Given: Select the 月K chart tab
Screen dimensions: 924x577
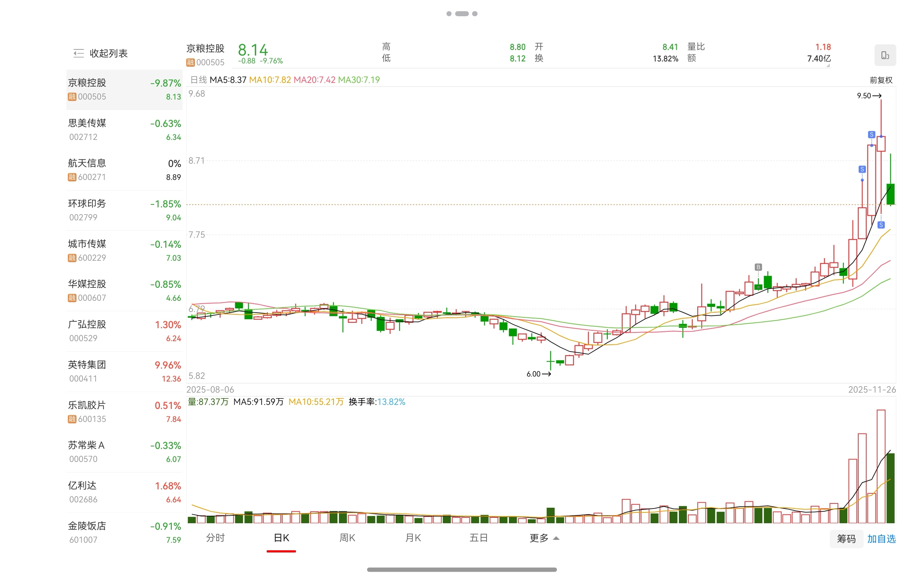Looking at the screenshot, I should coord(413,538).
